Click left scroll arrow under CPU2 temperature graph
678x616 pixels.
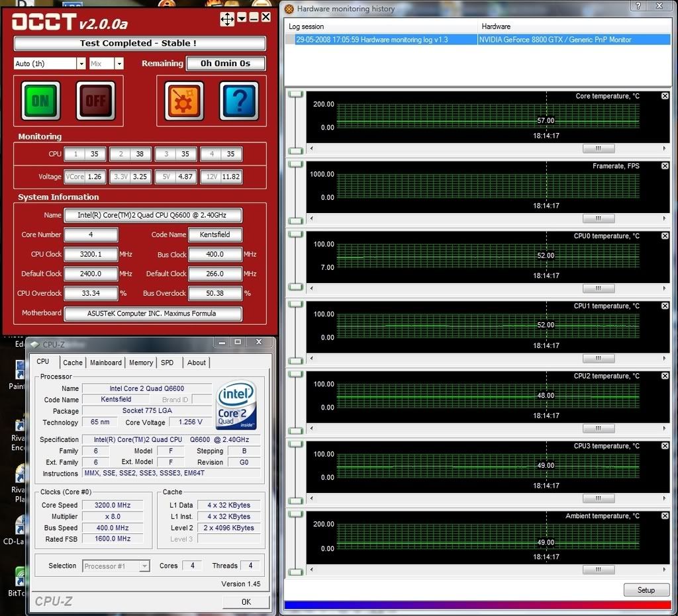click(x=311, y=428)
